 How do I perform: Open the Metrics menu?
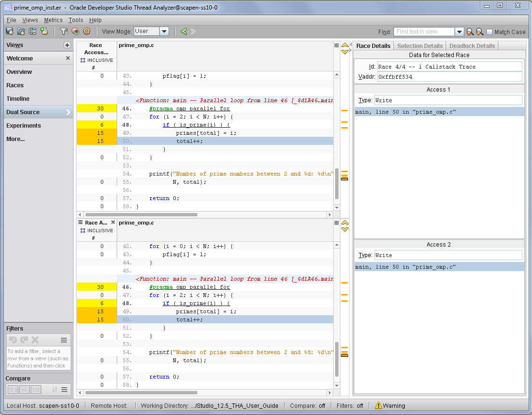coord(53,20)
